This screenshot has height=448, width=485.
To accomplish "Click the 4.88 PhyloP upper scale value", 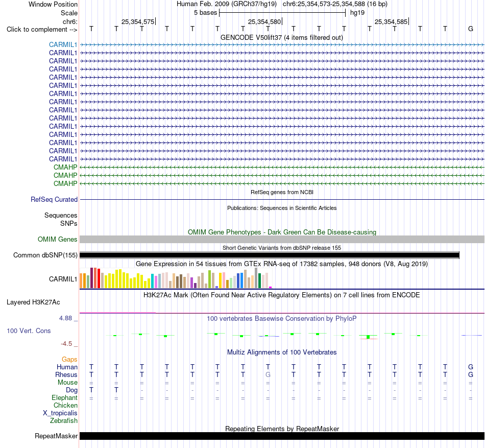I will pos(65,318).
